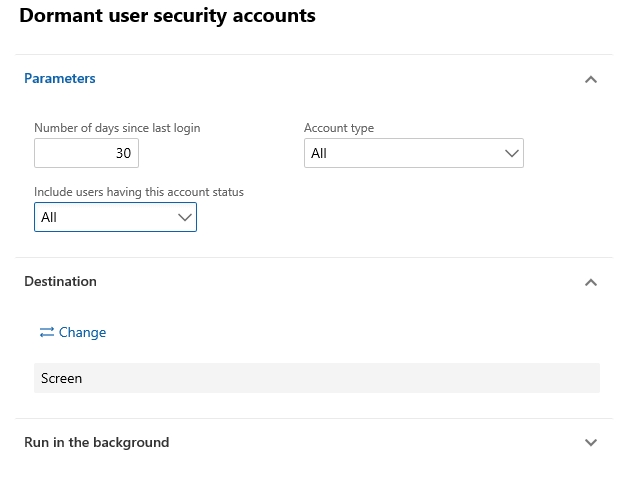Image resolution: width=635 pixels, height=481 pixels.
Task: Collapse the Destination section chevron
Action: tap(591, 282)
